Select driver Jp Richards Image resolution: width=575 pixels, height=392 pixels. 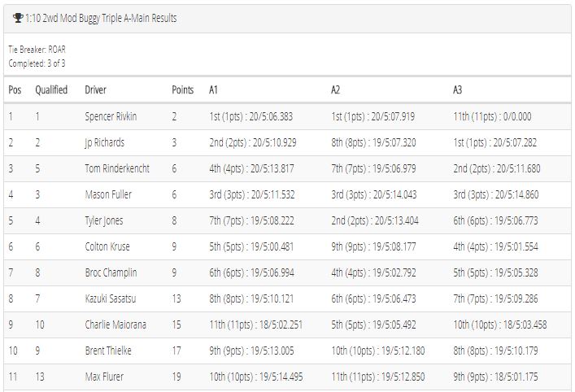(105, 142)
